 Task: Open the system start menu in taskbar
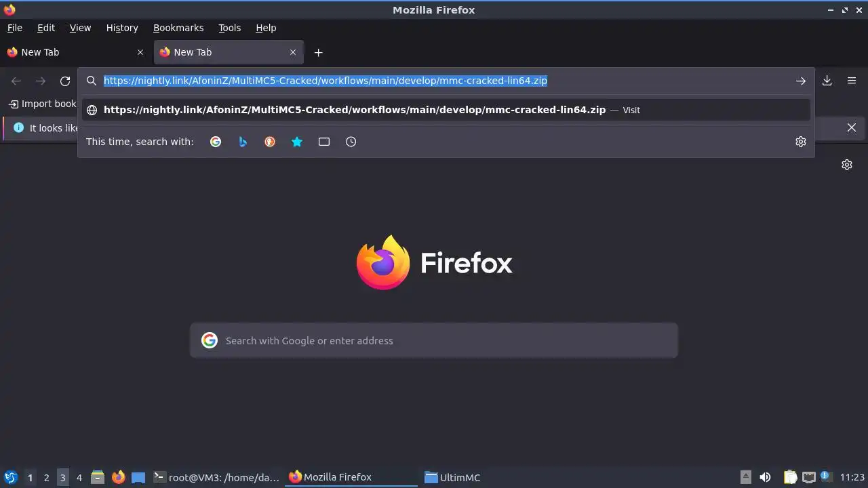coord(11,477)
